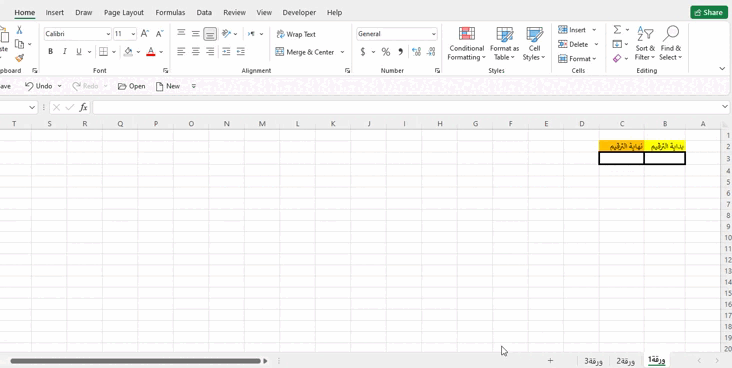Click the Clear eraser icon
Viewport: 732px width, 368px height.
[617, 58]
